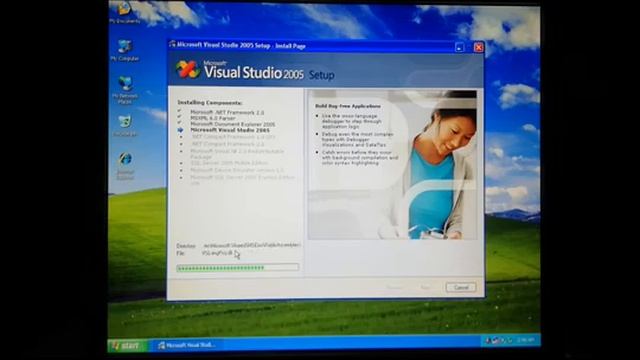Click the File name being copied
The width and height of the screenshot is (640, 360).
pyautogui.click(x=217, y=253)
